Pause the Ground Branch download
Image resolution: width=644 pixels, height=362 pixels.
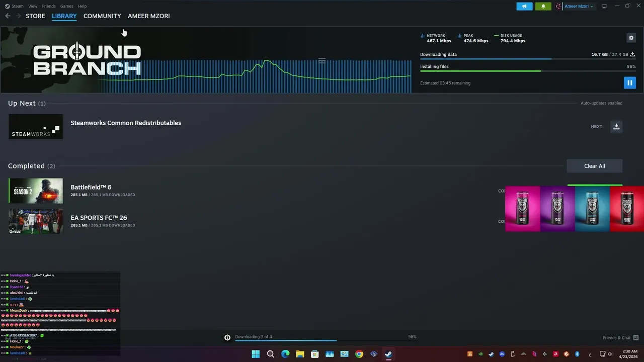(629, 83)
